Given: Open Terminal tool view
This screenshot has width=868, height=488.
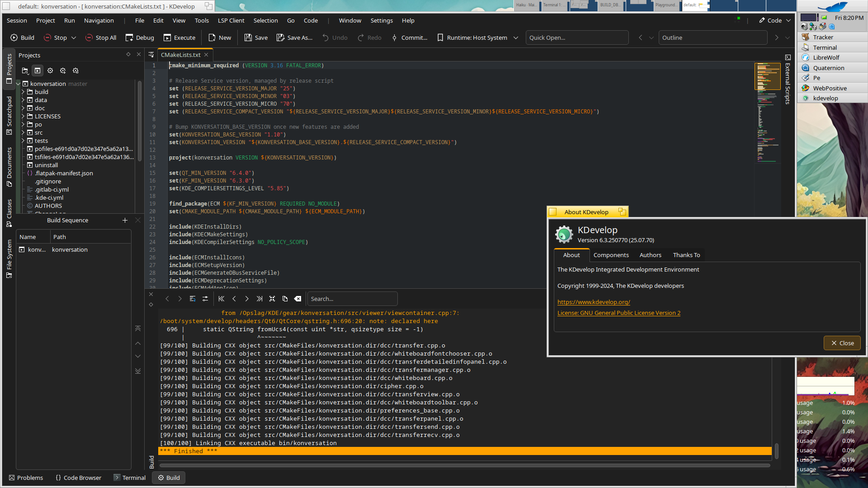Looking at the screenshot, I should 130,478.
